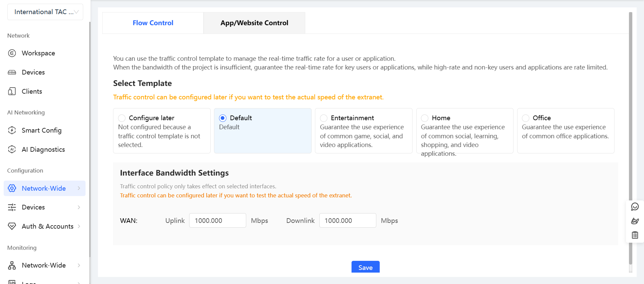
Task: Select the Configure later template
Action: coord(122,118)
